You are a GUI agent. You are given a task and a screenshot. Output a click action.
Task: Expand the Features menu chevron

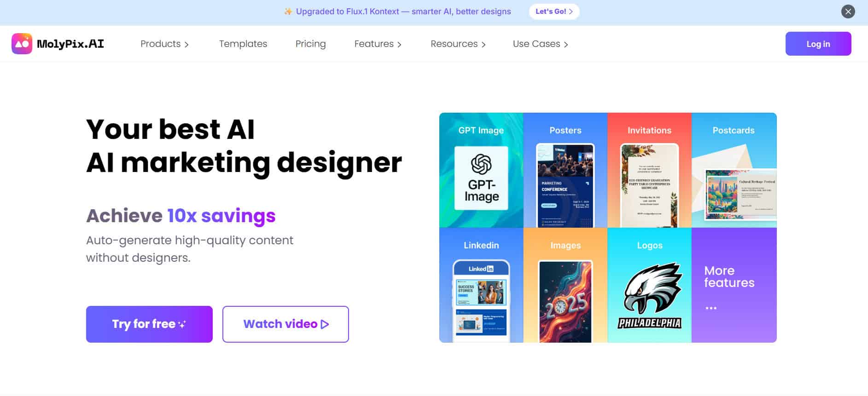[399, 45]
